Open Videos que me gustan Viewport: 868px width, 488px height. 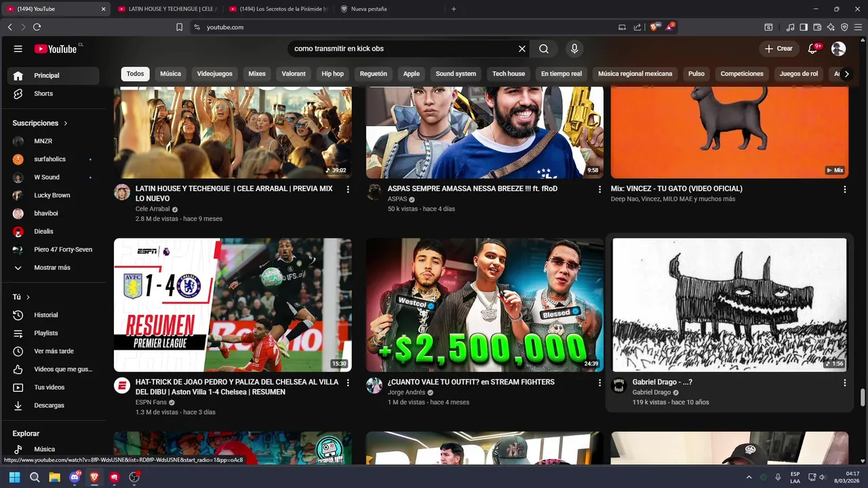pyautogui.click(x=53, y=369)
